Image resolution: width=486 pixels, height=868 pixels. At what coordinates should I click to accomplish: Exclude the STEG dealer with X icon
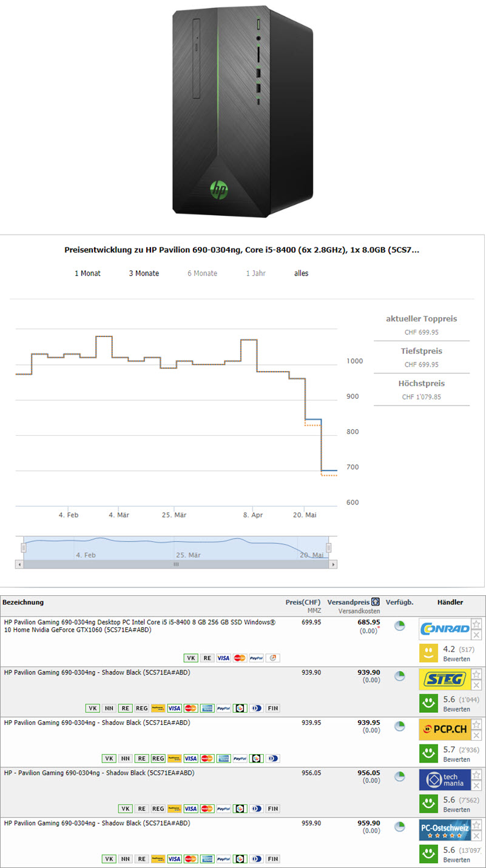pyautogui.click(x=477, y=685)
